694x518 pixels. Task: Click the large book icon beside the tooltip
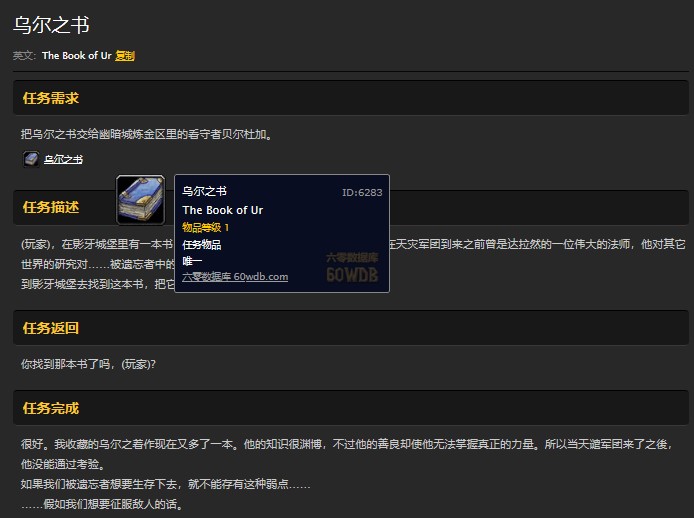click(x=140, y=200)
